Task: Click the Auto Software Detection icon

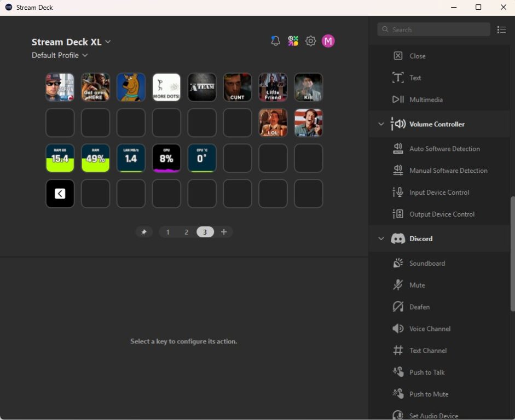Action: (x=398, y=149)
